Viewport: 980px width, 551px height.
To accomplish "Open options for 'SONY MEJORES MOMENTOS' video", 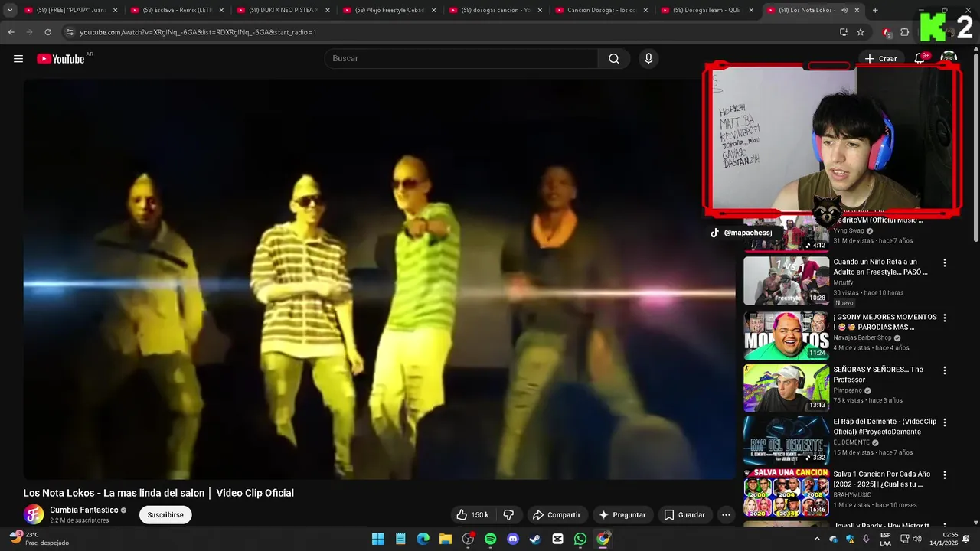I will pyautogui.click(x=944, y=318).
